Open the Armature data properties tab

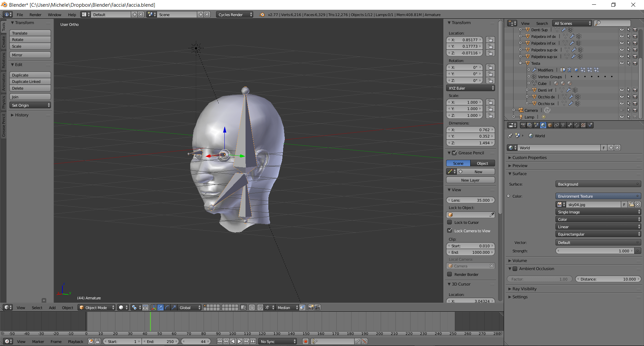tap(563, 125)
